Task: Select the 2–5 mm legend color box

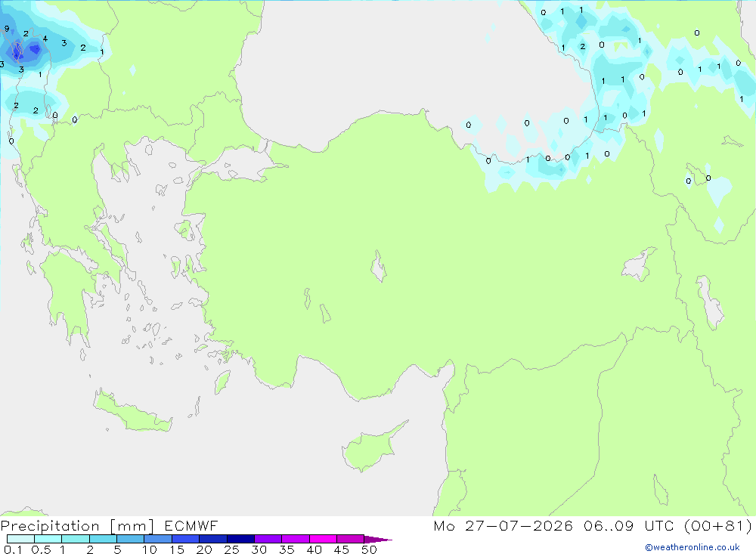Action: pos(103,539)
